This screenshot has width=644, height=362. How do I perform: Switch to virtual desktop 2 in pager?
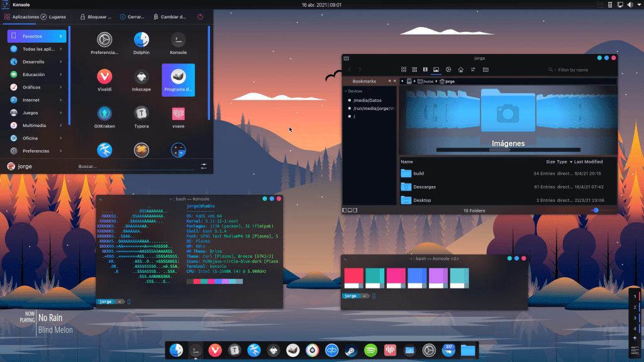635,307
